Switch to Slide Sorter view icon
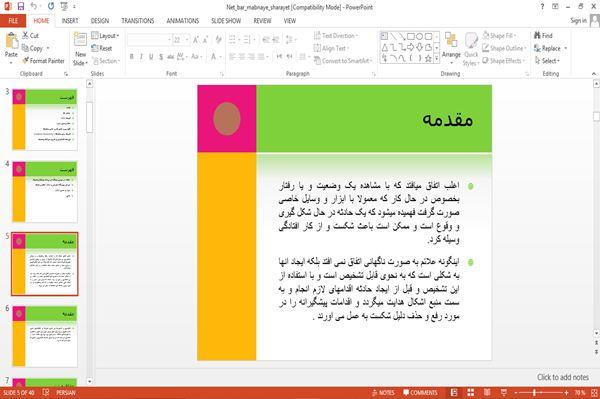 coord(471,392)
